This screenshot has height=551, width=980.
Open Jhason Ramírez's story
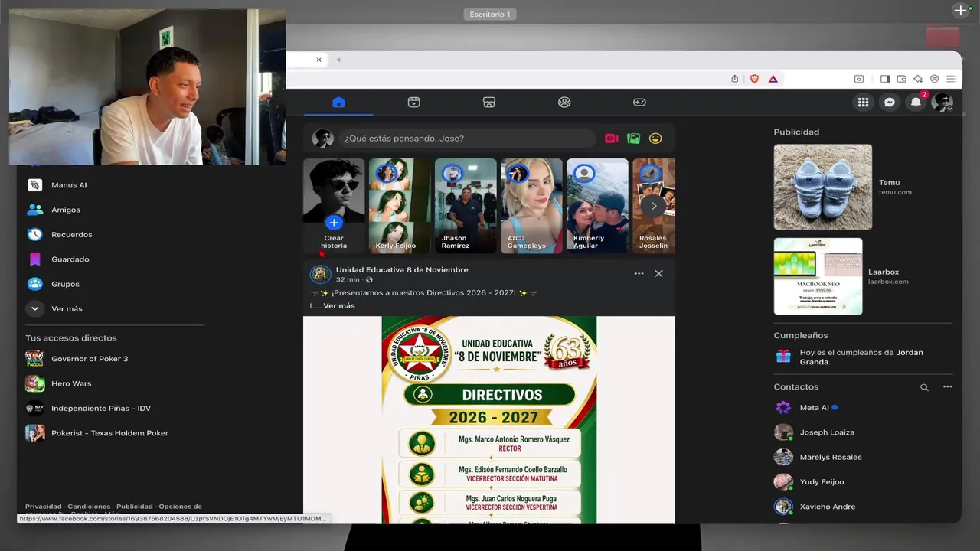click(465, 206)
